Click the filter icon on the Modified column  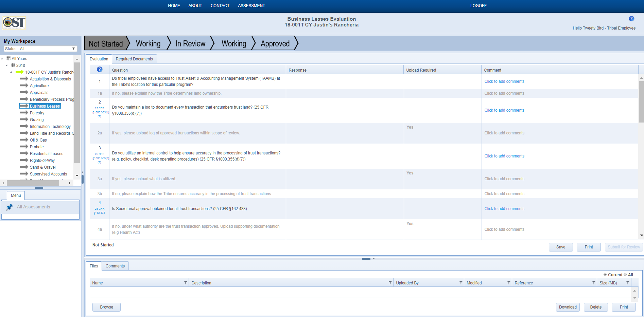(509, 283)
